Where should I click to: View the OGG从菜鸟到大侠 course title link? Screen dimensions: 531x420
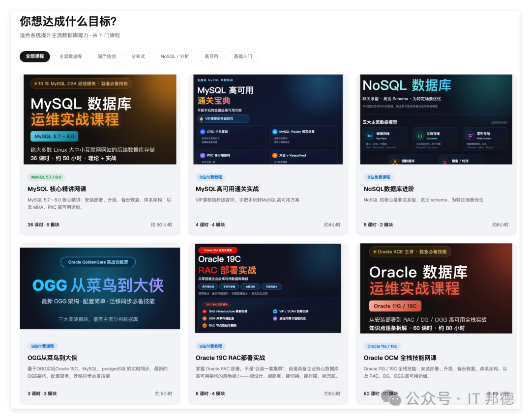pyautogui.click(x=53, y=358)
